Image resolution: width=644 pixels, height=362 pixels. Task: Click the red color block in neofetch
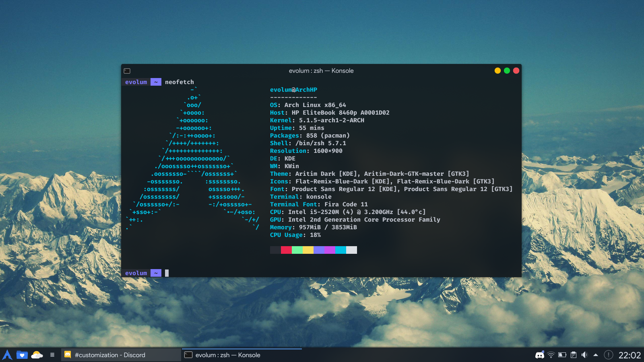(286, 250)
